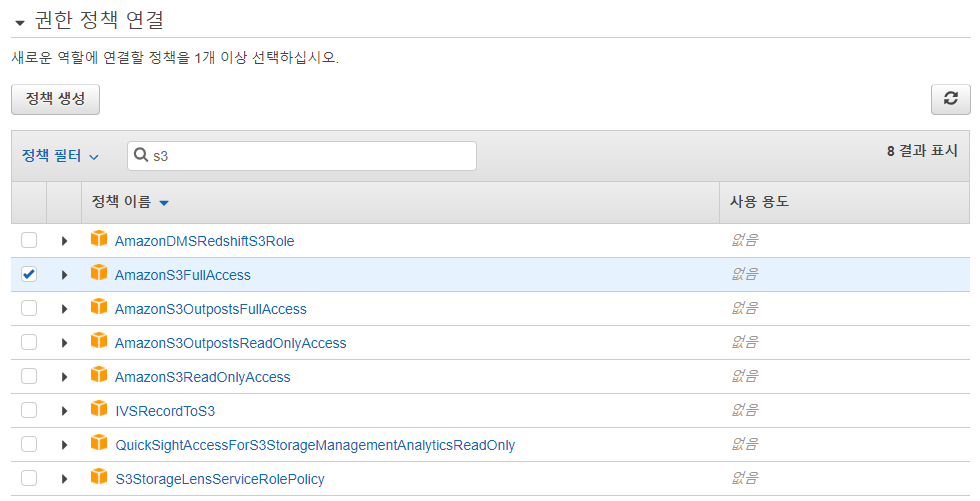Check the AmazonDMSRedshiftS3Role checkbox
The height and width of the screenshot is (501, 980).
(x=29, y=240)
